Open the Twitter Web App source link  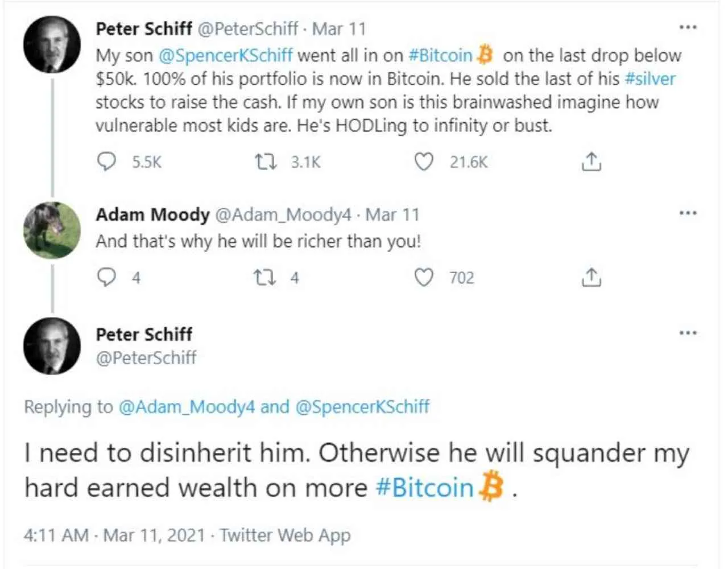(285, 535)
